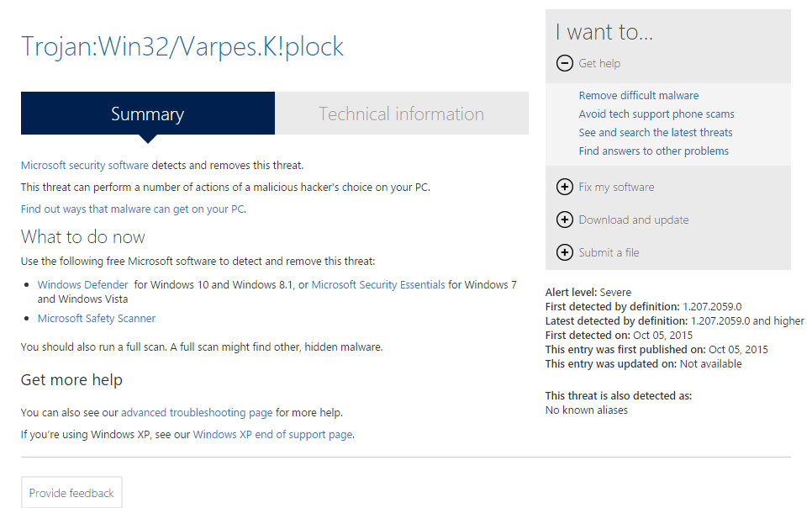Expand Submit a file plus icon

(565, 252)
